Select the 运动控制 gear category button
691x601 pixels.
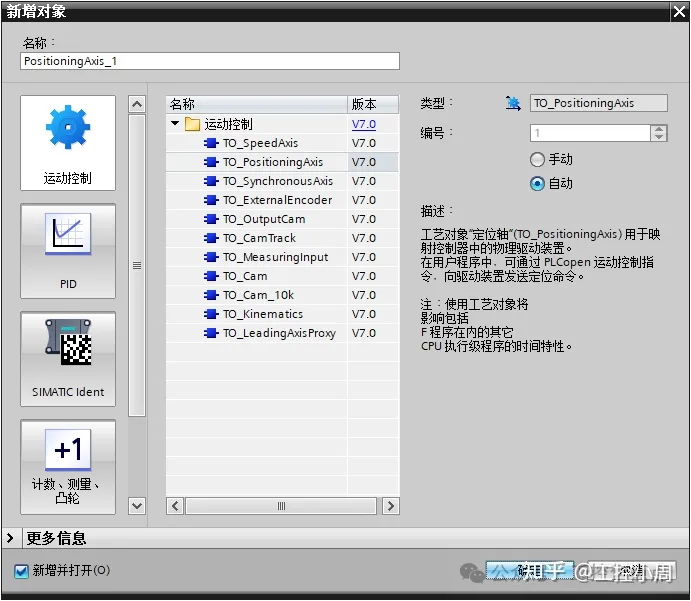(x=68, y=143)
